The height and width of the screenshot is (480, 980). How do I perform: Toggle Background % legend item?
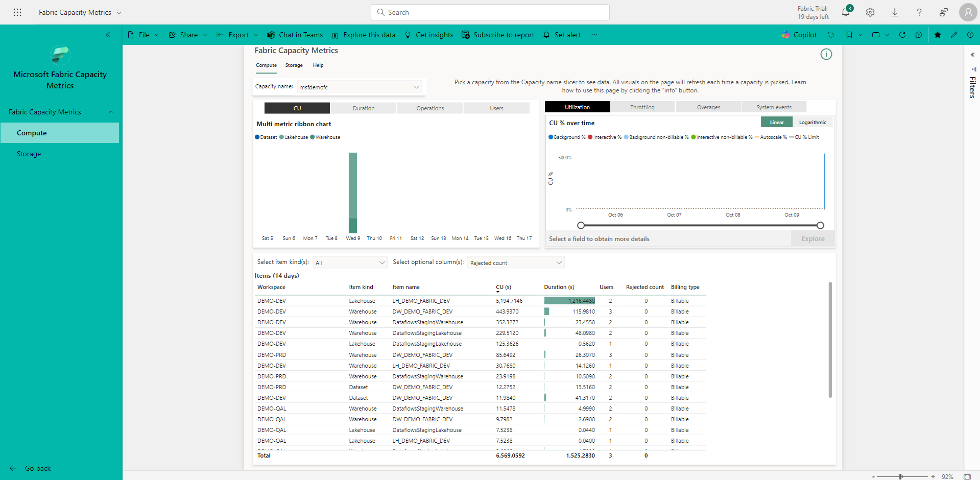567,137
